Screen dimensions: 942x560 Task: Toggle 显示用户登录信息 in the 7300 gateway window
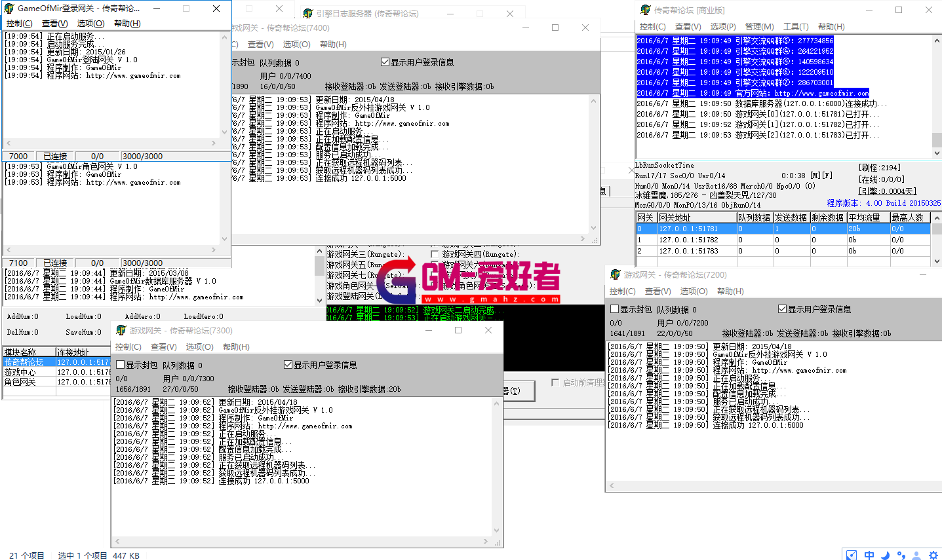(288, 365)
